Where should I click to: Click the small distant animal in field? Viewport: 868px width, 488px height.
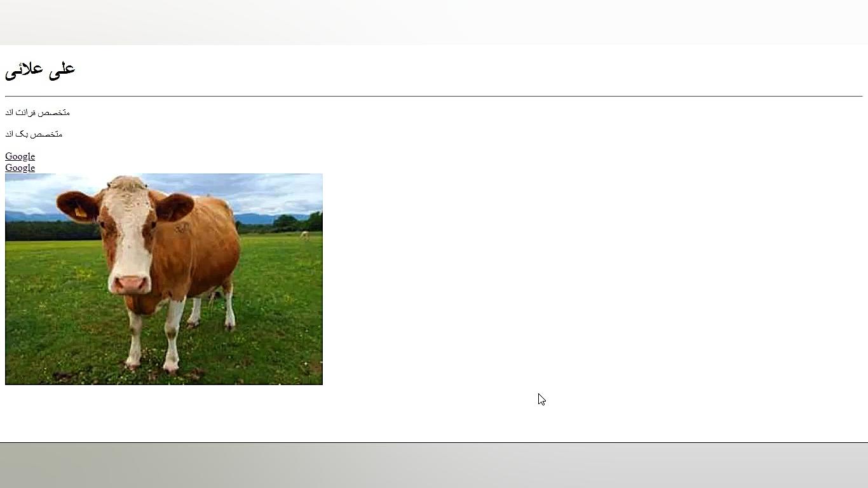[305, 235]
